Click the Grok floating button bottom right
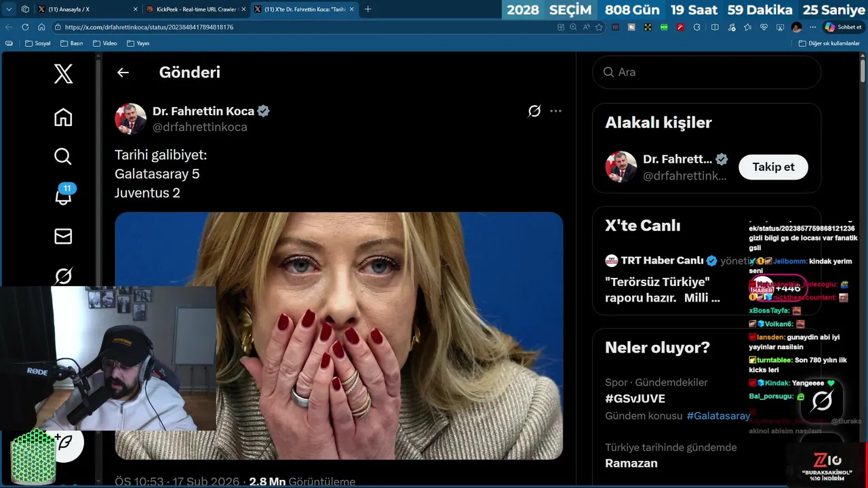This screenshot has width=868, height=488. 822,401
